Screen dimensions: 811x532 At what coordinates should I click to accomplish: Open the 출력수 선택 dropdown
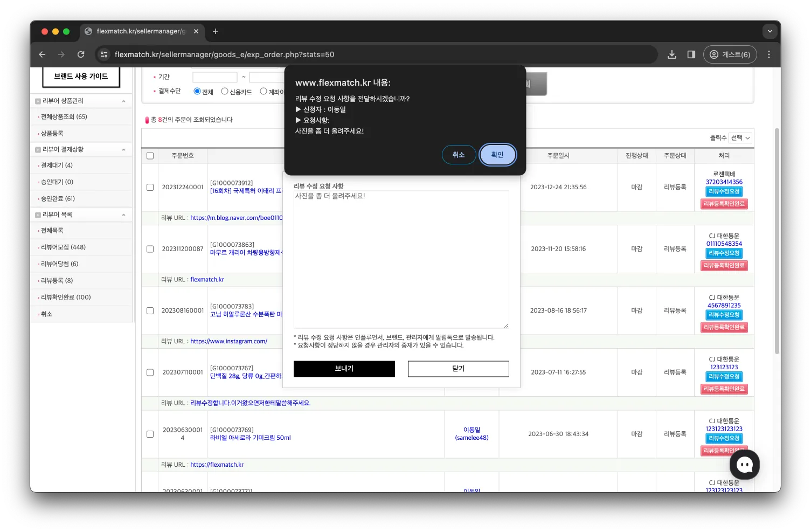tap(740, 138)
